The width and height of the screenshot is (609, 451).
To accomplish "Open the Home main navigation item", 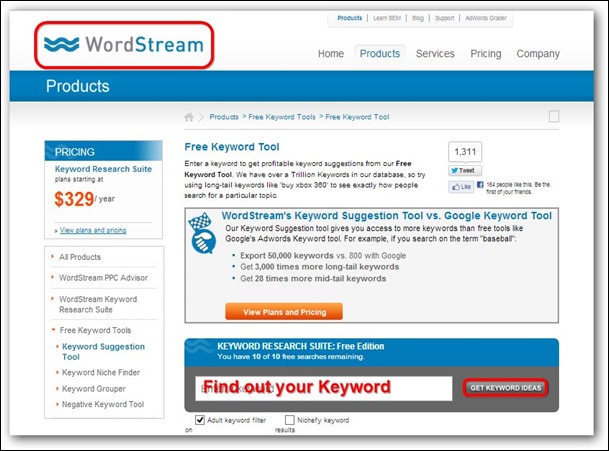I will tap(331, 54).
